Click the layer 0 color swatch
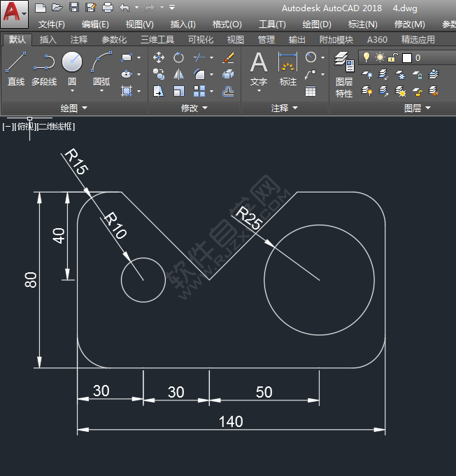 pos(407,57)
